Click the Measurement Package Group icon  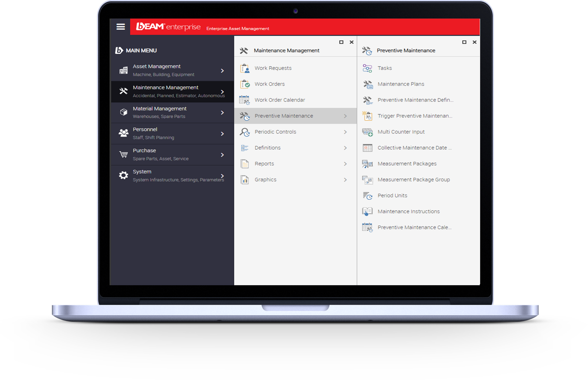point(367,180)
